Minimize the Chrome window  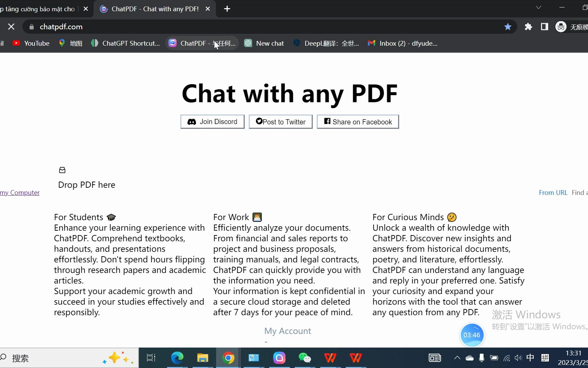pyautogui.click(x=562, y=7)
